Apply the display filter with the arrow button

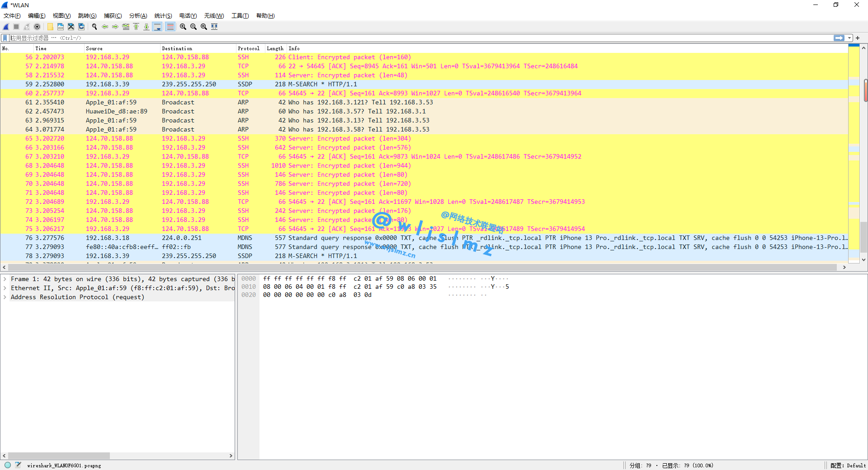click(839, 38)
